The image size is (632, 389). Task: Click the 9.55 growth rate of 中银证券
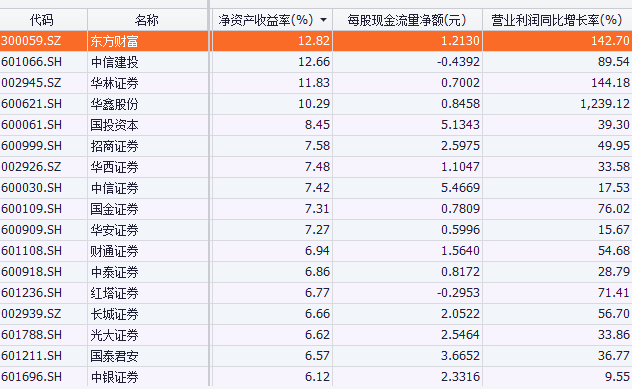click(x=617, y=376)
